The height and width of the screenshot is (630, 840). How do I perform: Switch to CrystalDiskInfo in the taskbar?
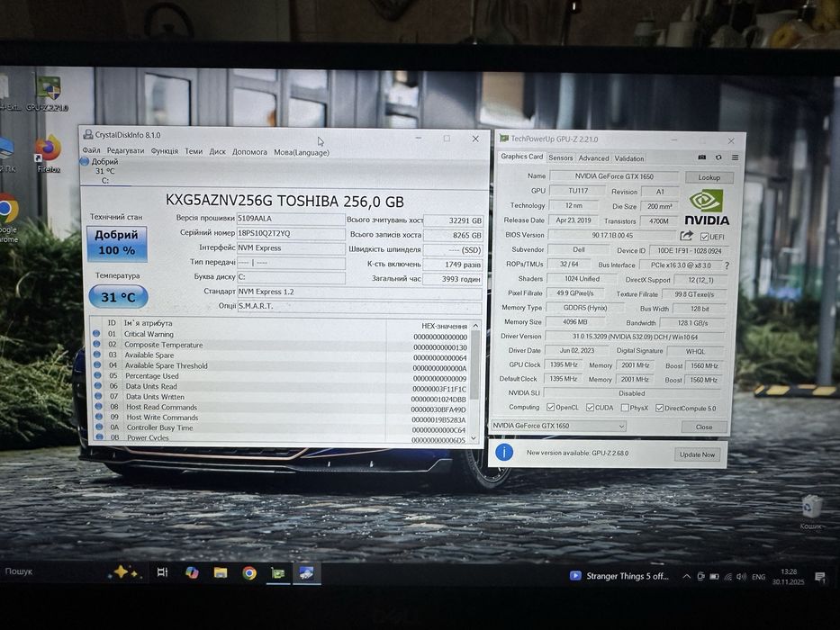[x=306, y=573]
